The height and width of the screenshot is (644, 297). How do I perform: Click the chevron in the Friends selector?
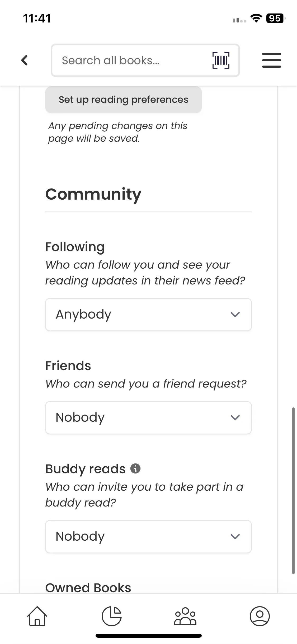[235, 418]
